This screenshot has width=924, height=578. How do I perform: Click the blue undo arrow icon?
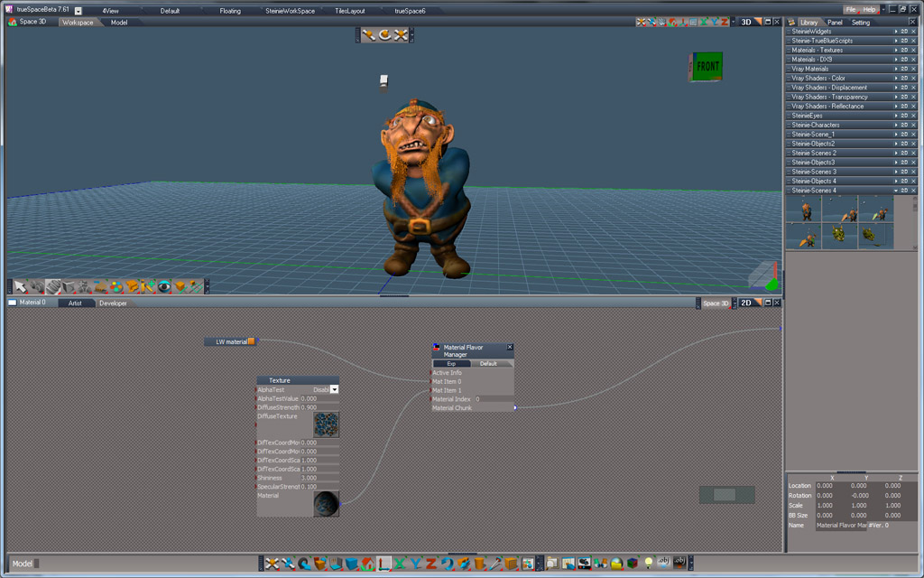(448, 564)
